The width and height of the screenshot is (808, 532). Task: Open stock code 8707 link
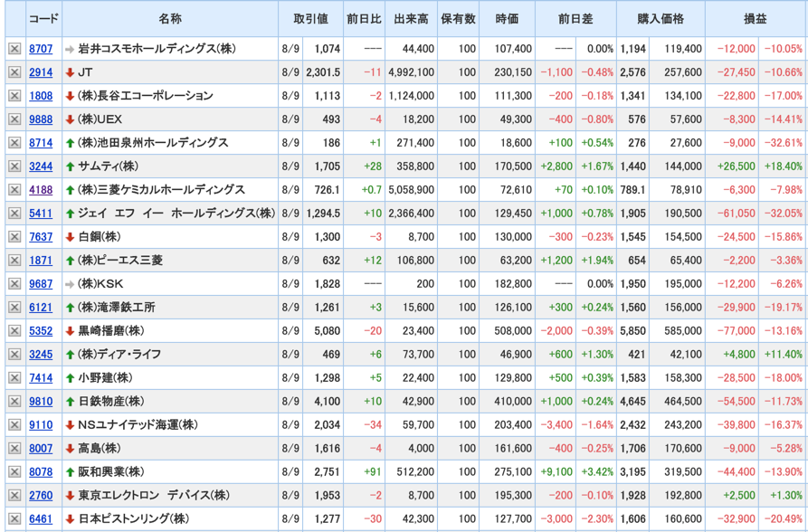click(x=41, y=49)
